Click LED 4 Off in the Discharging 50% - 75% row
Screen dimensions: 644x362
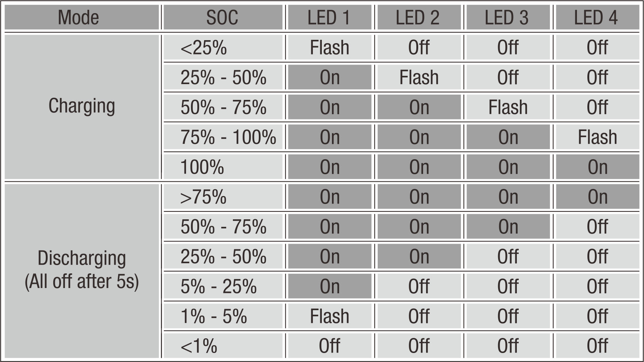coord(597,226)
